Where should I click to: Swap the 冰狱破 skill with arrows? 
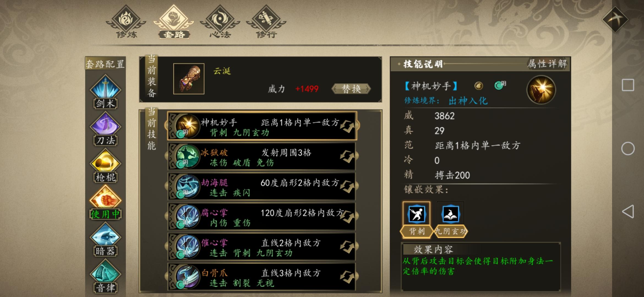point(347,156)
